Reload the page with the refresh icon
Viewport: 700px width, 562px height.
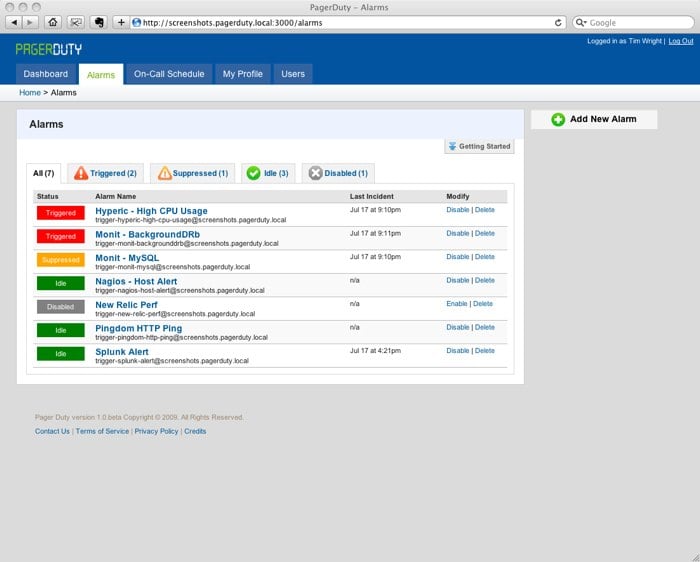[558, 22]
